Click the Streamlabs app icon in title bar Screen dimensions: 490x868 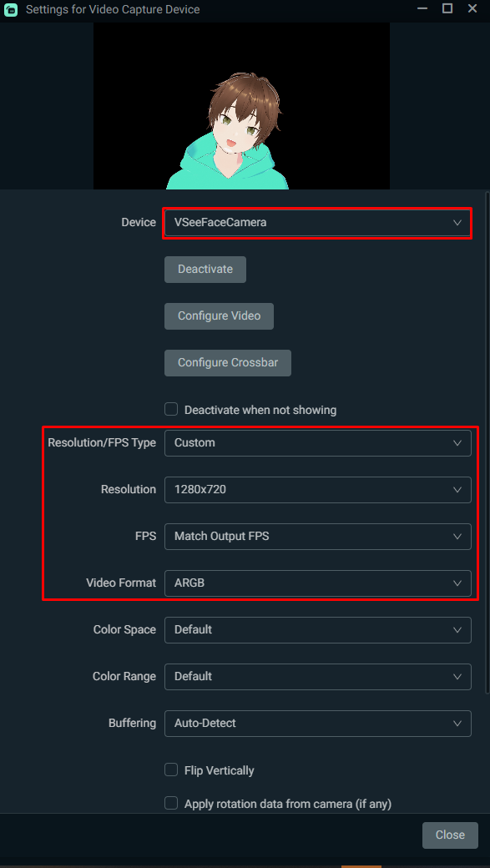pyautogui.click(x=11, y=9)
